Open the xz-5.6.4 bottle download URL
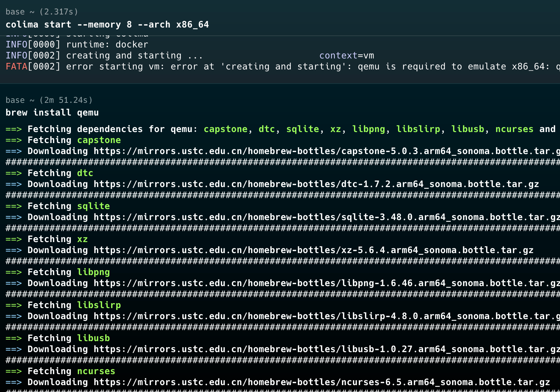 point(314,250)
